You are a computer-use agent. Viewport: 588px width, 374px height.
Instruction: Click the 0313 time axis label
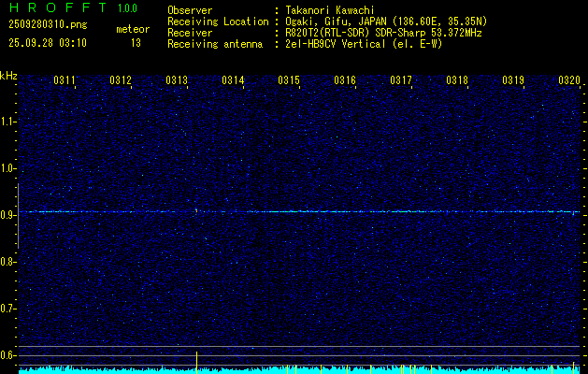pyautogui.click(x=177, y=79)
